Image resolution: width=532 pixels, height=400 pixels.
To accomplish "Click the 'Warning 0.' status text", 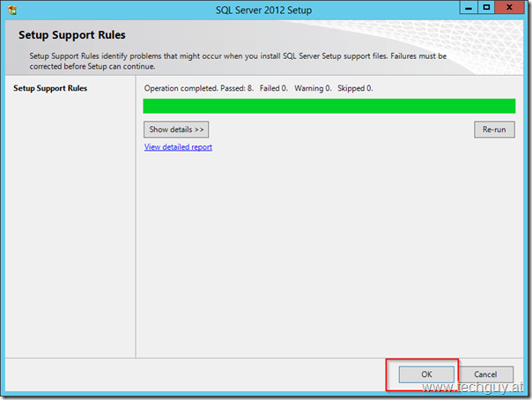I will click(x=313, y=88).
